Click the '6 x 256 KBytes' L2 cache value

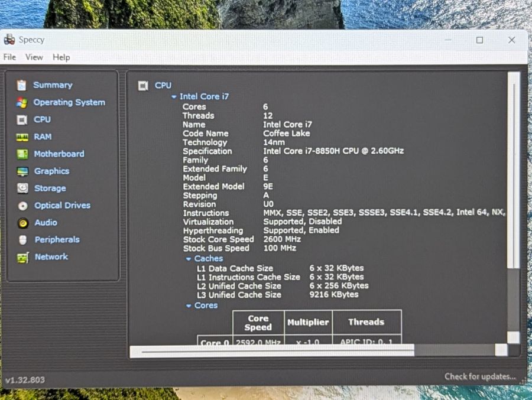pyautogui.click(x=339, y=285)
